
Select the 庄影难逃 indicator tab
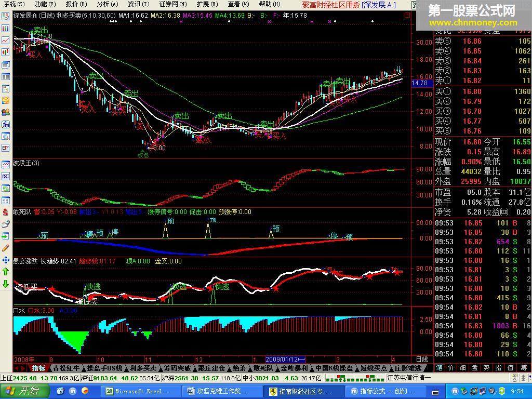tap(408, 368)
